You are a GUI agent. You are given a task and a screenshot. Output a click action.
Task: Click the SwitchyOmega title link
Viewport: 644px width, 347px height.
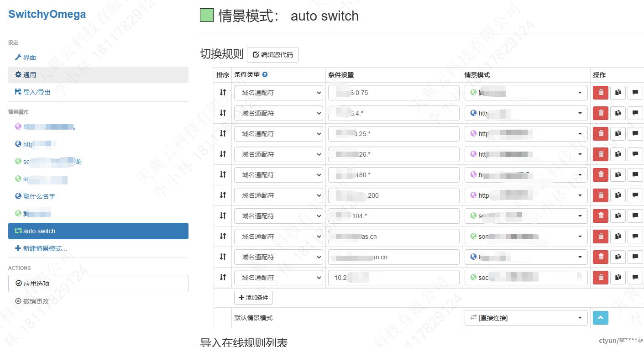pyautogui.click(x=47, y=14)
